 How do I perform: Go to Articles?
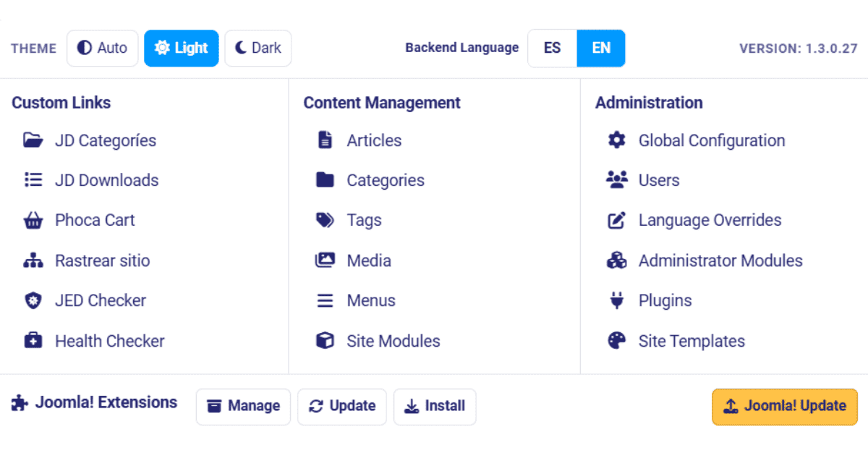point(374,140)
